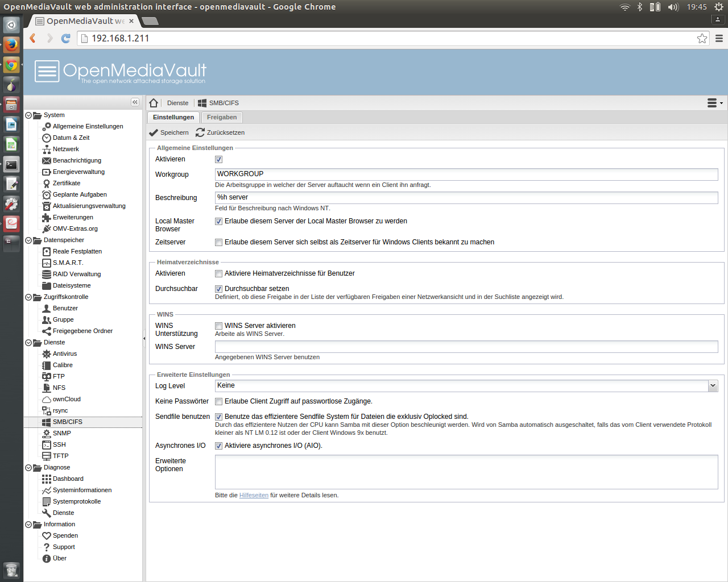Open the Netzwerk tree icon
The height and width of the screenshot is (582, 728).
[47, 149]
